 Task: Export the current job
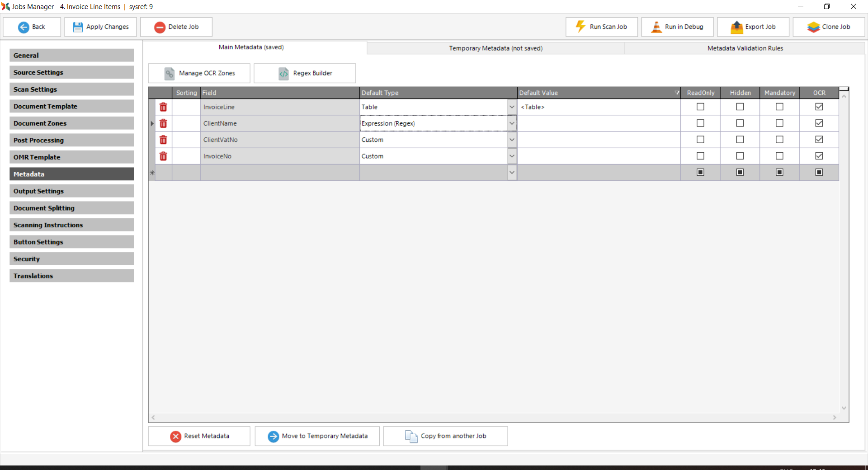click(753, 27)
